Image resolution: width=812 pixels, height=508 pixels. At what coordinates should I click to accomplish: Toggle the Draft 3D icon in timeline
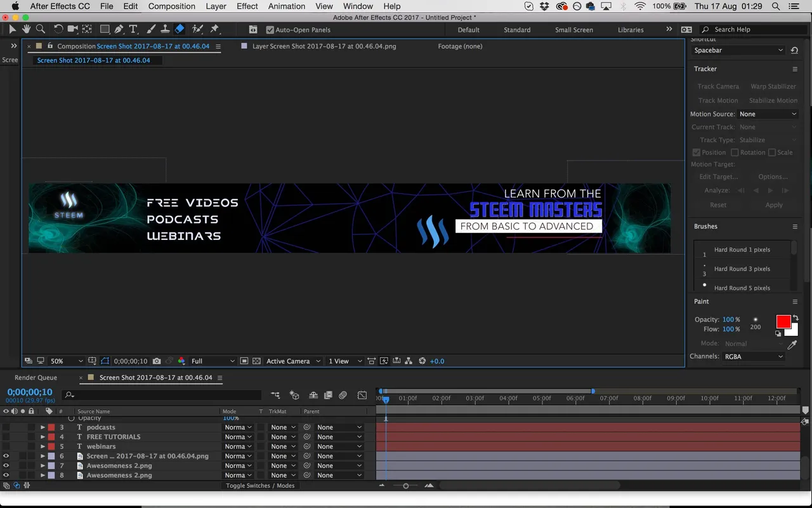(294, 395)
